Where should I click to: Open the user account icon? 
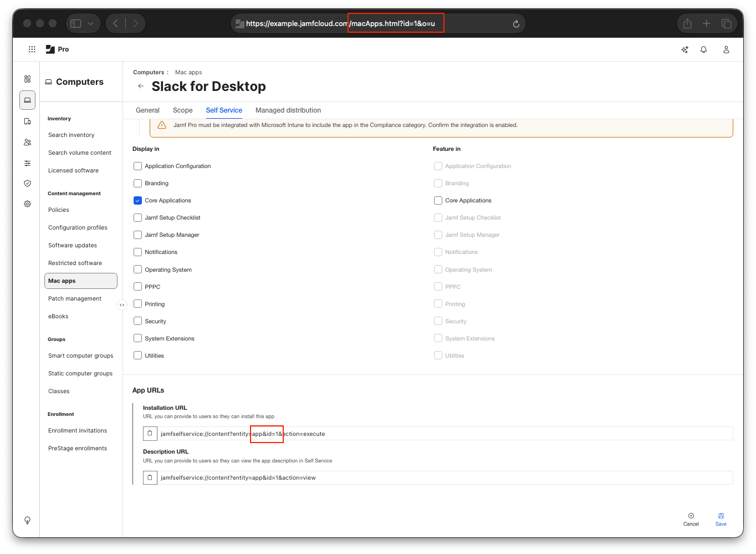click(726, 49)
